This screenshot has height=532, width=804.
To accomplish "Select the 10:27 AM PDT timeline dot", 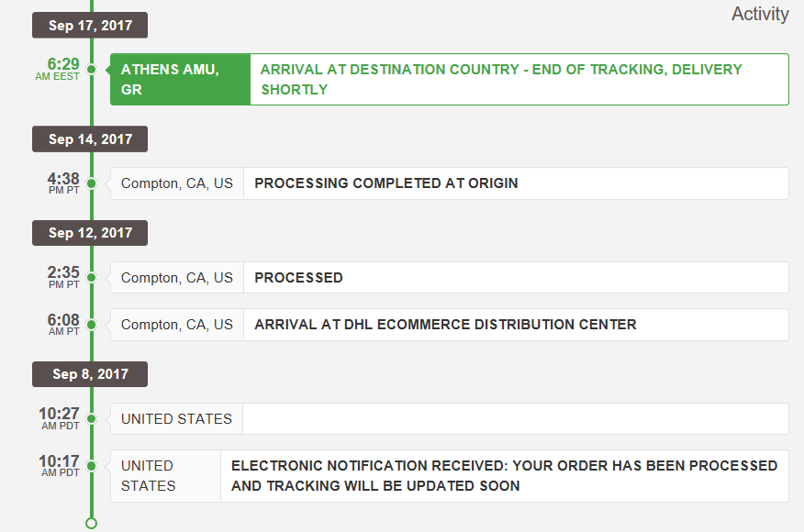I will (91, 419).
